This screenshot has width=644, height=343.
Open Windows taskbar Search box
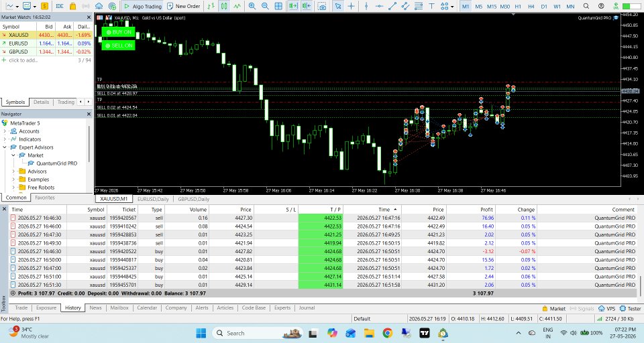(257, 333)
